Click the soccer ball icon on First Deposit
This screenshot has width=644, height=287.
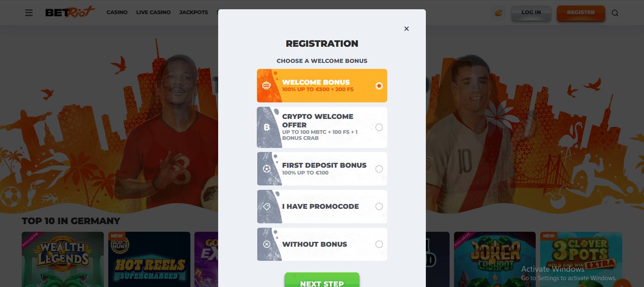266,169
